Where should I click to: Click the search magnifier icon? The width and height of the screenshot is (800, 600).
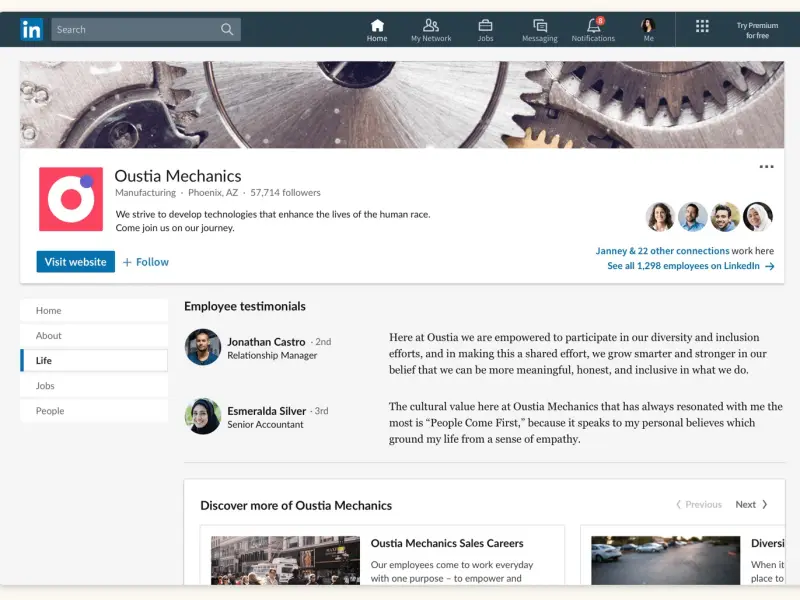click(228, 30)
